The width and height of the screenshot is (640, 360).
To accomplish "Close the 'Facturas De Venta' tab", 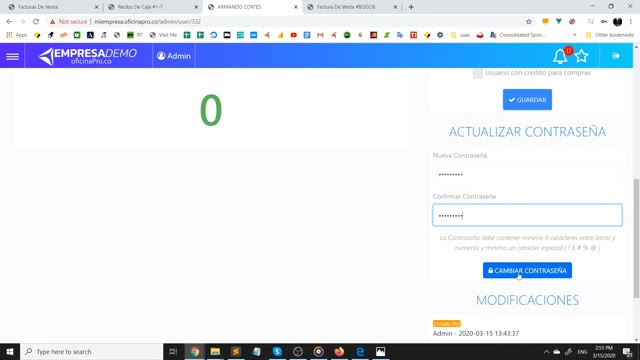I will point(97,7).
